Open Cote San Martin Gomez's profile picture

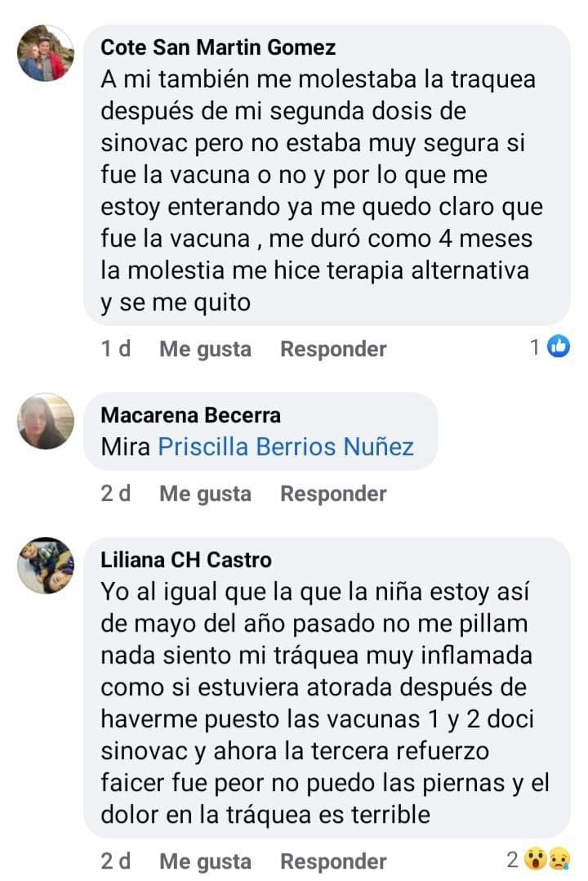pos(46,53)
